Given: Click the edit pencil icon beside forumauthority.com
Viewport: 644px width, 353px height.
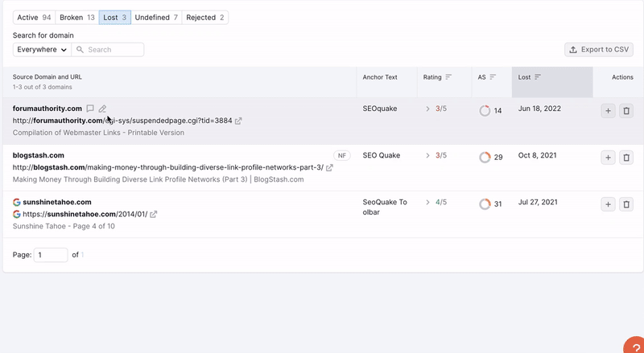Looking at the screenshot, I should pos(102,109).
